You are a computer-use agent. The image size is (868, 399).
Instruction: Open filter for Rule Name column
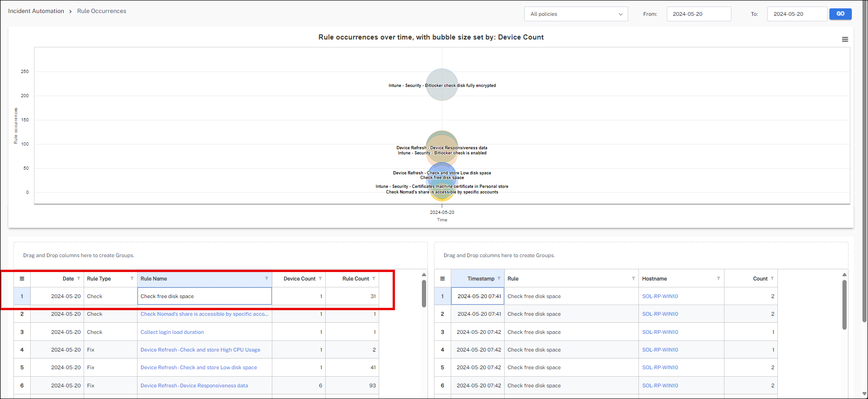point(267,279)
